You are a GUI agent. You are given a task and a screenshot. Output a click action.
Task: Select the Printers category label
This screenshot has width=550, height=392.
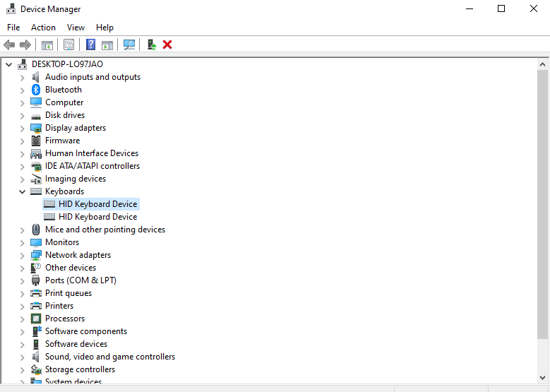click(x=59, y=306)
